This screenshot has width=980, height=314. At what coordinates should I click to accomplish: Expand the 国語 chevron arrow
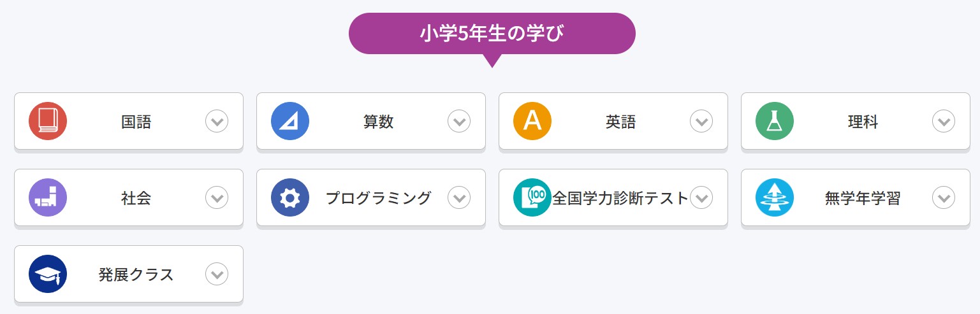coord(217,121)
